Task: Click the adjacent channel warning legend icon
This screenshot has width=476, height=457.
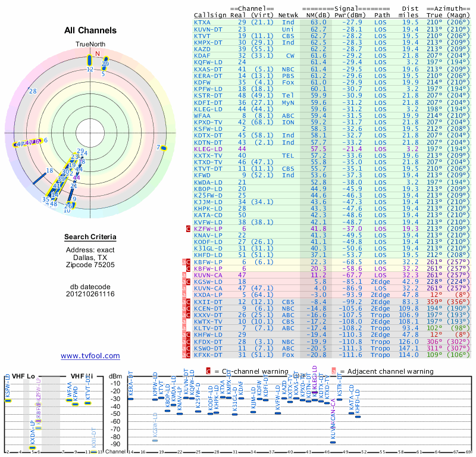Action: 334,371
